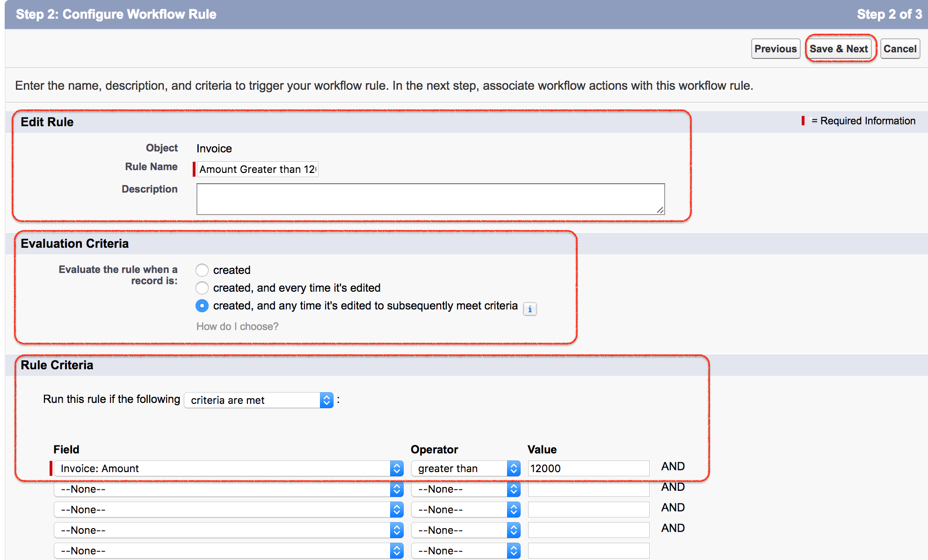The height and width of the screenshot is (560, 928).
Task: Open the third row field '--None--' dropdown
Action: pos(229,510)
